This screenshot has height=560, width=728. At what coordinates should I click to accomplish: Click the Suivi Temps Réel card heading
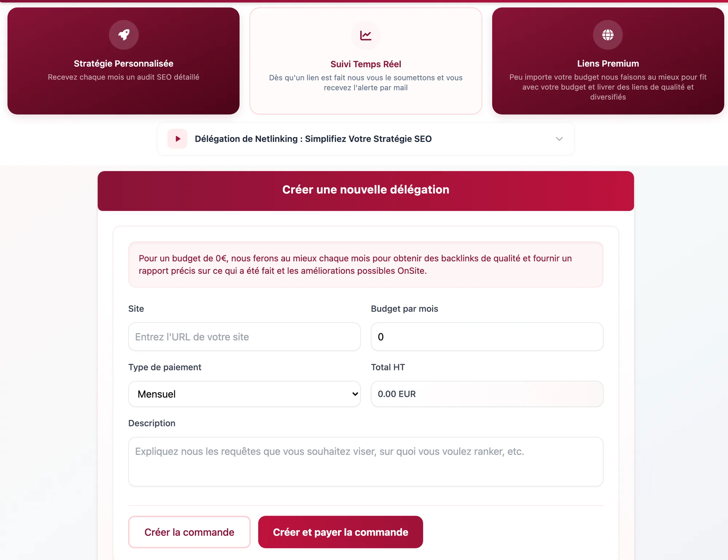(366, 64)
